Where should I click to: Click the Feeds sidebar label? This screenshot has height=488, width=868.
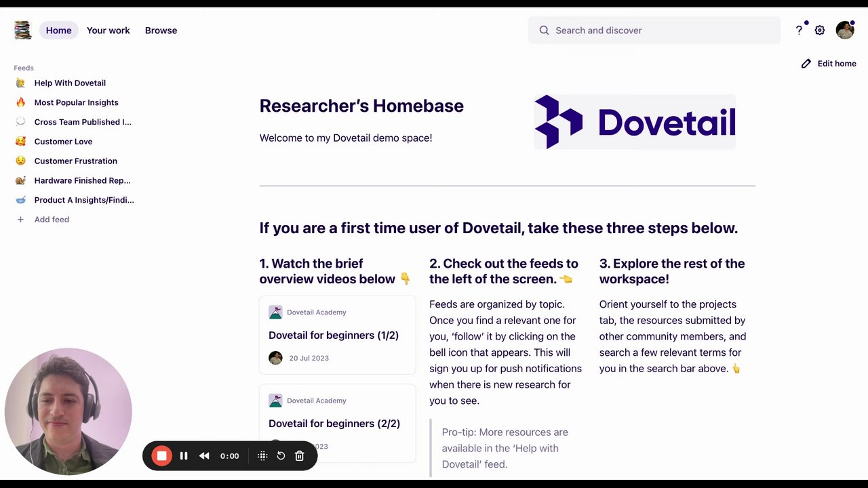tap(24, 68)
